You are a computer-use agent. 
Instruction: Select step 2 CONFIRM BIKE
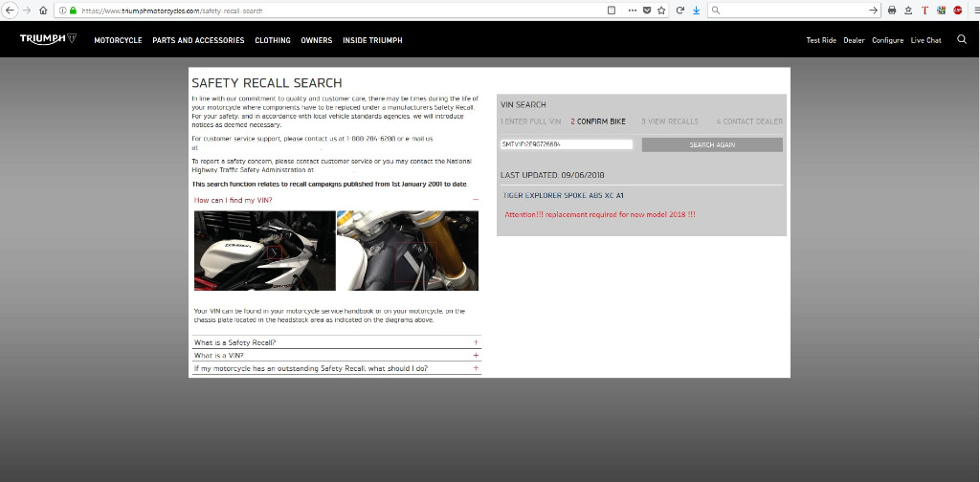598,121
